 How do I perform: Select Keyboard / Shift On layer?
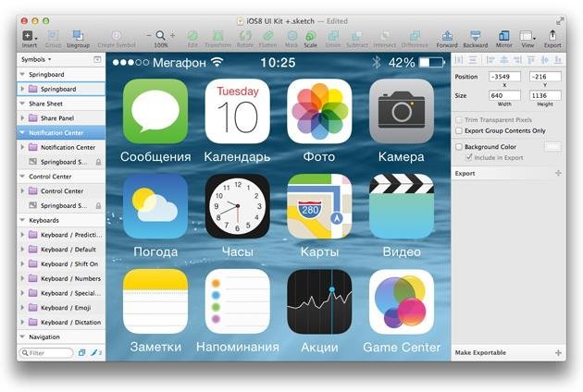point(61,263)
